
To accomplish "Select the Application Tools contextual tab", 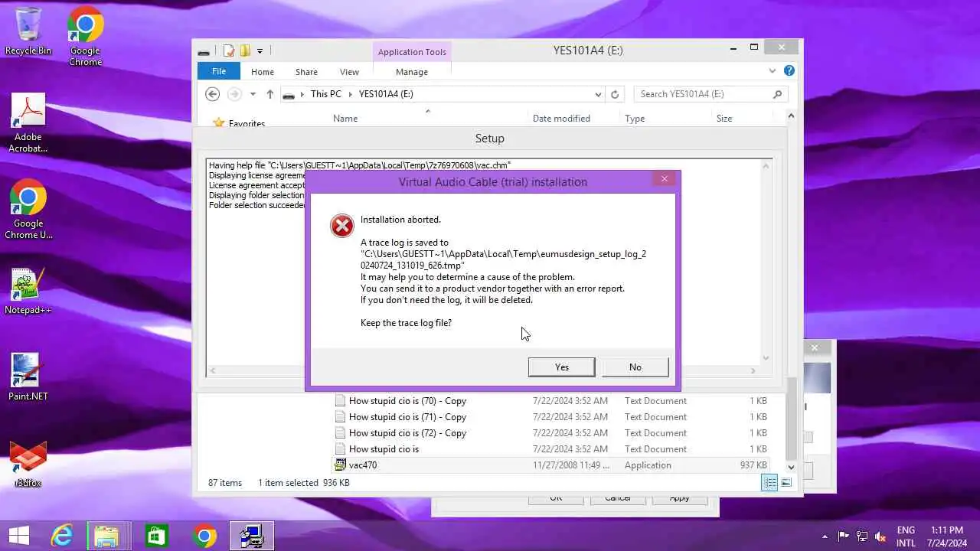I will pos(412,52).
